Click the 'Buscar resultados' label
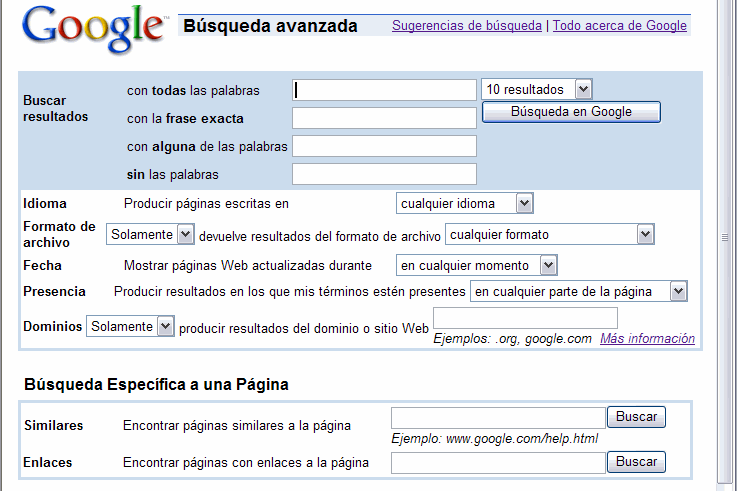737x491 pixels. 55,109
